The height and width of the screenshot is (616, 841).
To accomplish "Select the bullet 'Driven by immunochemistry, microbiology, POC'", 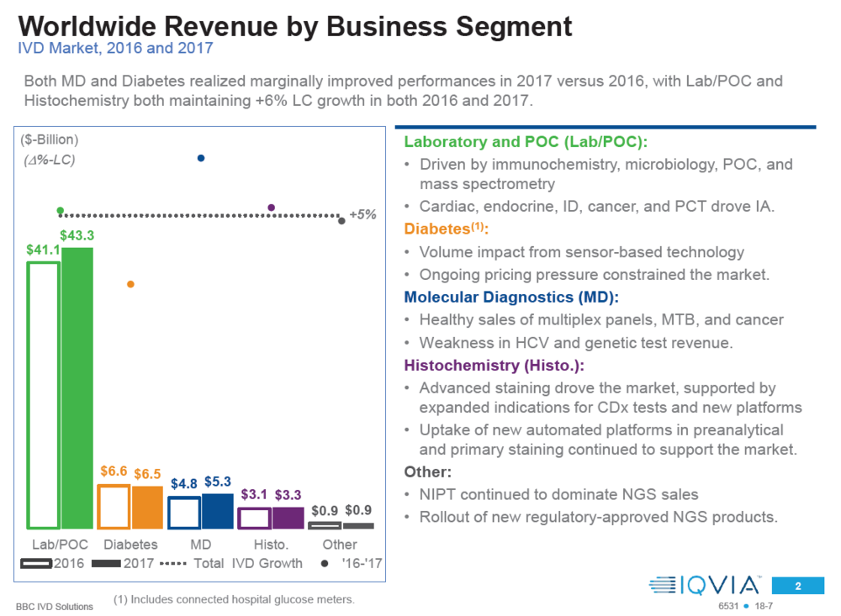I will pos(606,174).
